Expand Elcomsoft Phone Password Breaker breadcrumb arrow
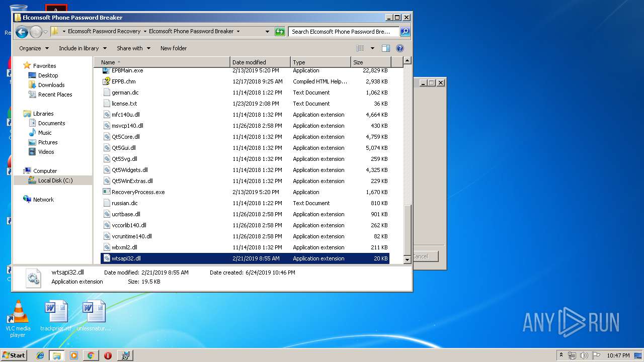Image resolution: width=644 pixels, height=362 pixels. point(238,31)
